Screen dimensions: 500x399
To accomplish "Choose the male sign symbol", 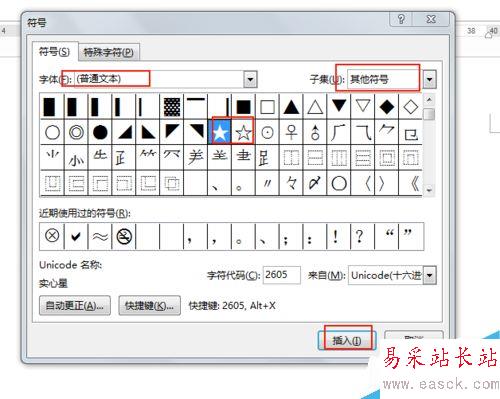I will click(x=315, y=132).
